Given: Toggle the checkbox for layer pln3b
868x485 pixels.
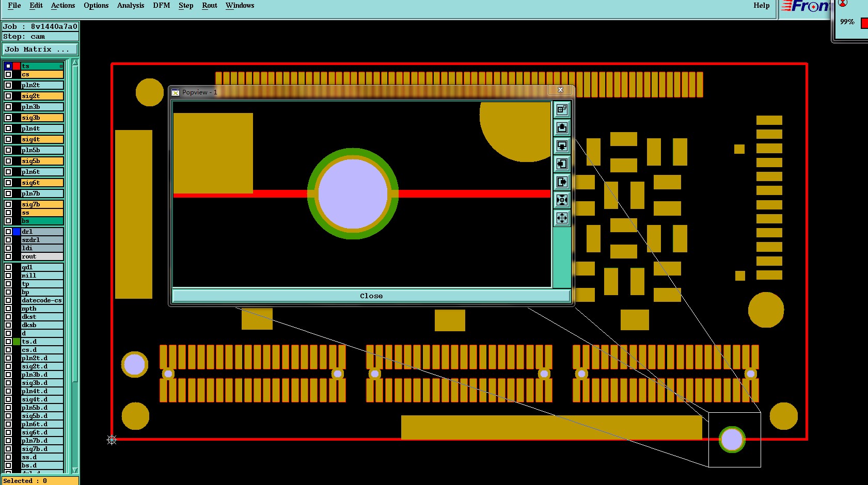Looking at the screenshot, I should [8, 107].
